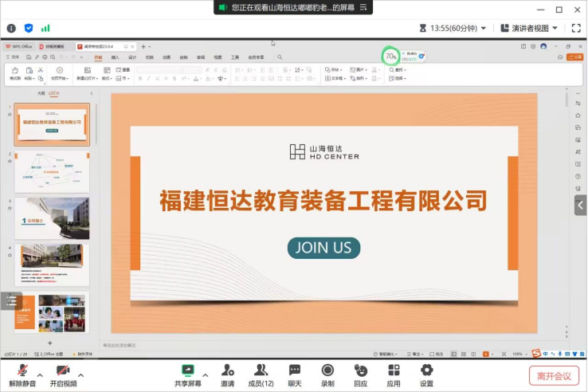
Task: Add new tab with plus button
Action: tap(143, 46)
